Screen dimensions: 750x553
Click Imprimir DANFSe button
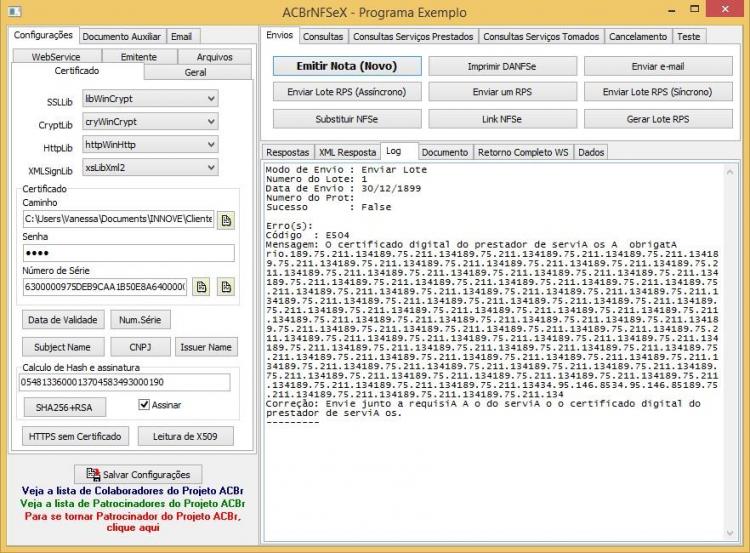coord(502,66)
